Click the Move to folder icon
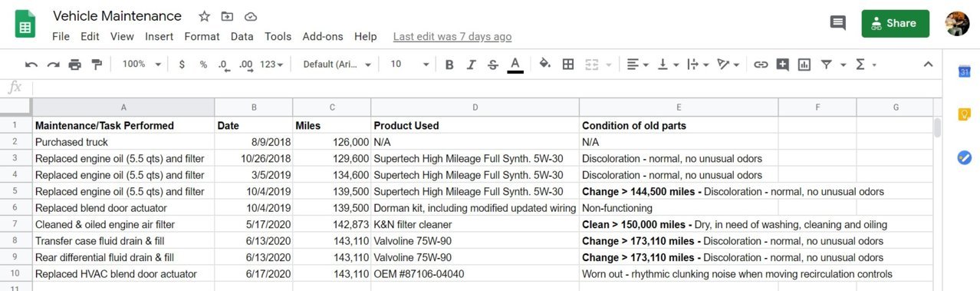This screenshot has height=291, width=980. pyautogui.click(x=227, y=16)
